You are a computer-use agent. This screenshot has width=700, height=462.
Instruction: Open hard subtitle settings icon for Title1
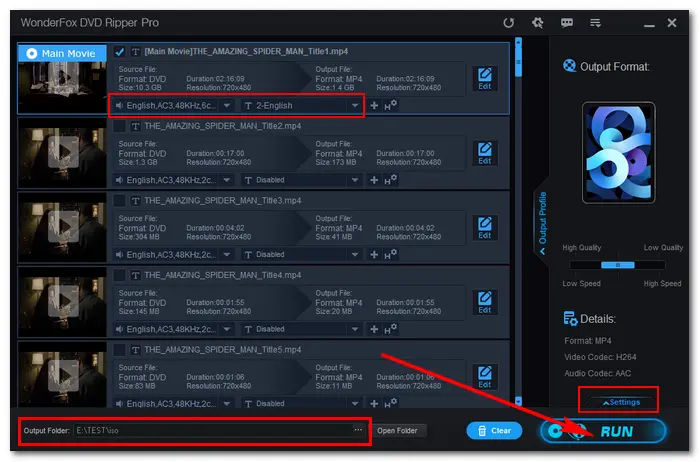(x=391, y=105)
